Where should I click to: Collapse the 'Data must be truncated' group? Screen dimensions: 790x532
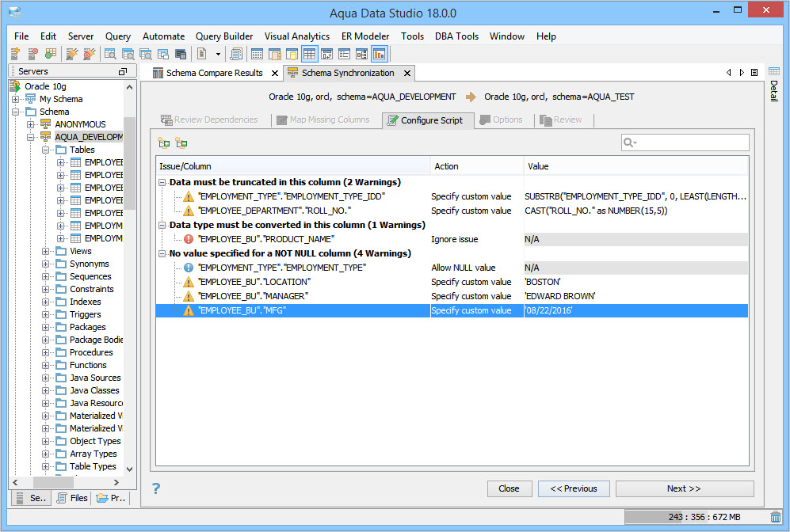[162, 182]
